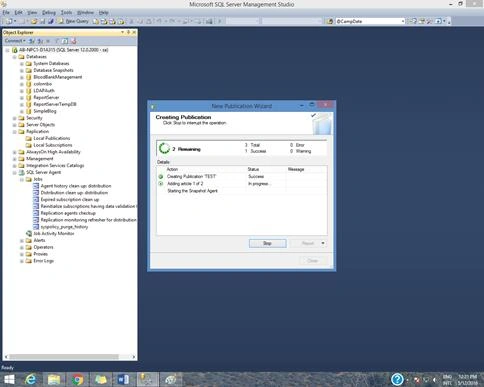Image resolution: width=484 pixels, height=387 pixels.
Task: Open Microsoft Word from taskbar
Action: point(123,380)
